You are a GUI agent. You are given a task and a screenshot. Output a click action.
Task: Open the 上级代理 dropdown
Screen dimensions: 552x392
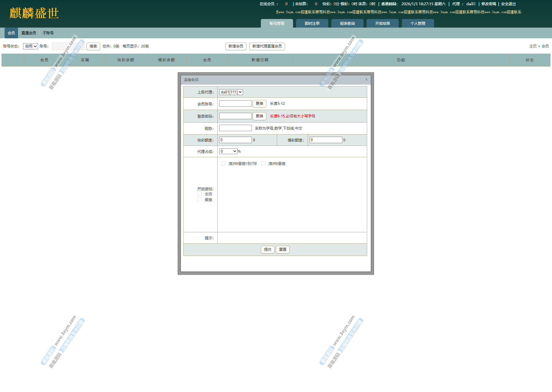coord(231,92)
